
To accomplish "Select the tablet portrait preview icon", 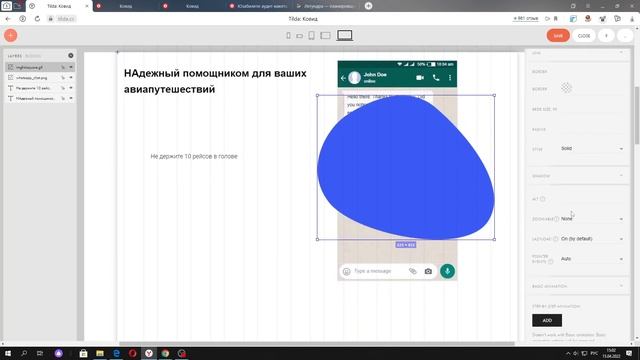I will 311,36.
